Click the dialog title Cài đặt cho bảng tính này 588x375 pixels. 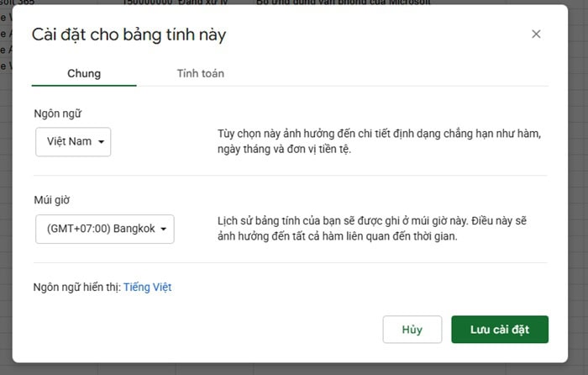(129, 35)
